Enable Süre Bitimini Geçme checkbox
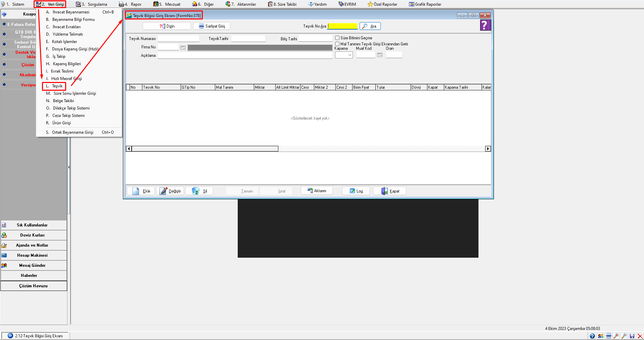 click(x=337, y=38)
